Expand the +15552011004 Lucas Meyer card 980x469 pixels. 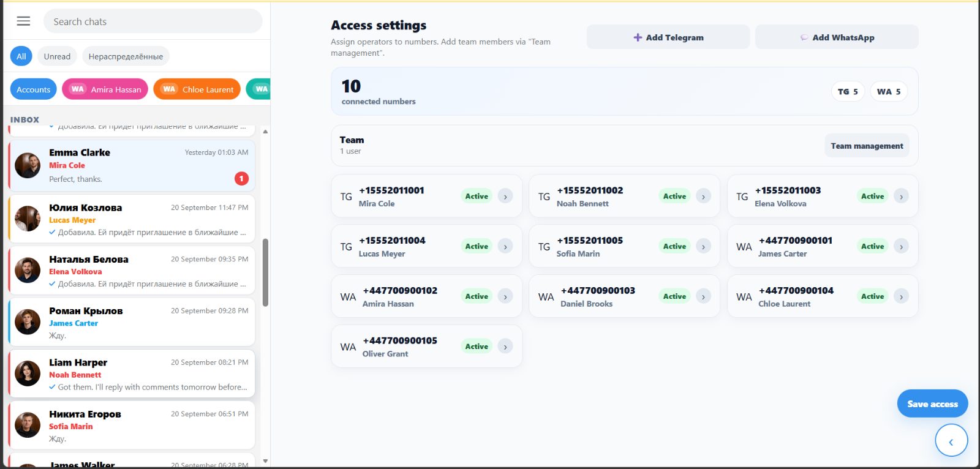505,247
